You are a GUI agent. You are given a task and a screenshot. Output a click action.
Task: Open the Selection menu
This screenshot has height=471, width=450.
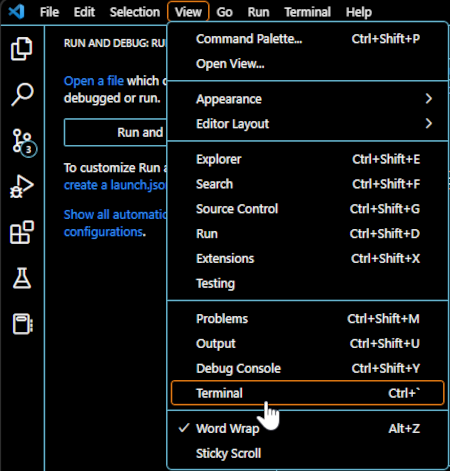pos(135,12)
